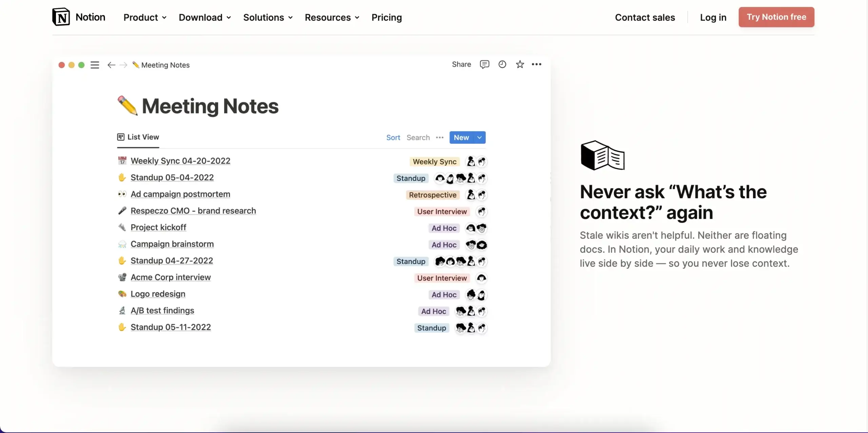
Task: Open the more options ellipsis menu
Action: pyautogui.click(x=536, y=64)
